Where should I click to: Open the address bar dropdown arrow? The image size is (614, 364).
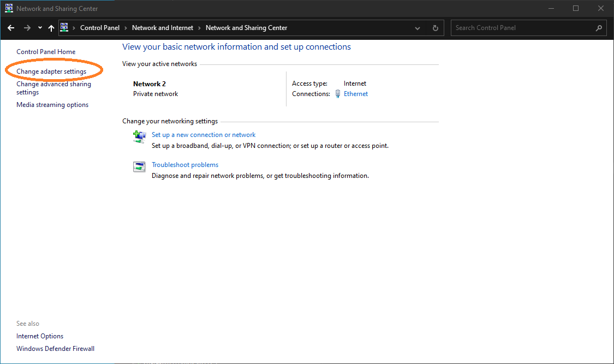(417, 27)
